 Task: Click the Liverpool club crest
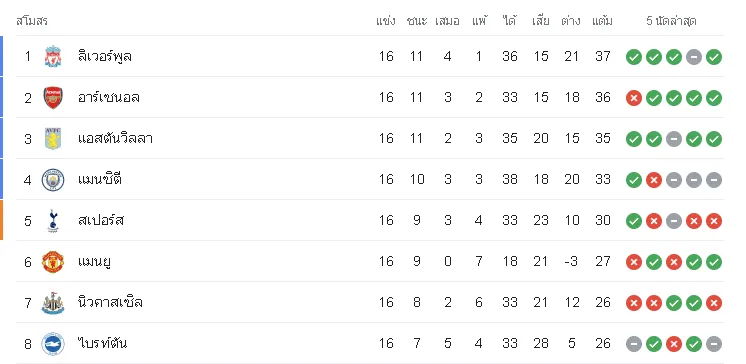point(53,57)
